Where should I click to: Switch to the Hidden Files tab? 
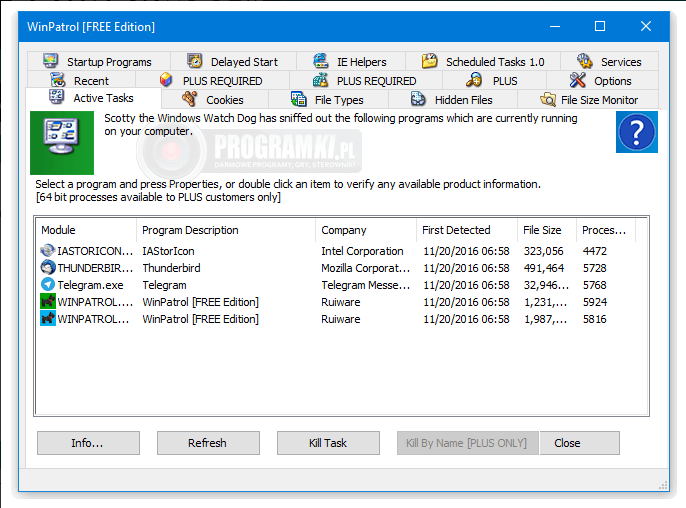click(x=453, y=100)
